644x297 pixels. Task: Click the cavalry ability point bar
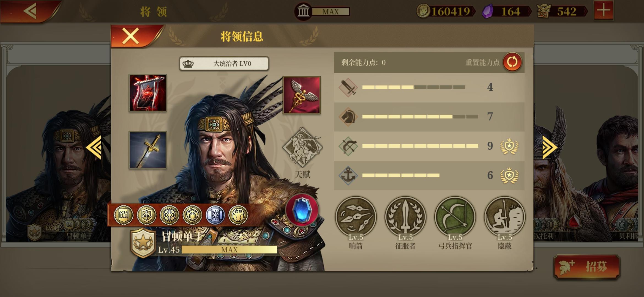(x=420, y=117)
